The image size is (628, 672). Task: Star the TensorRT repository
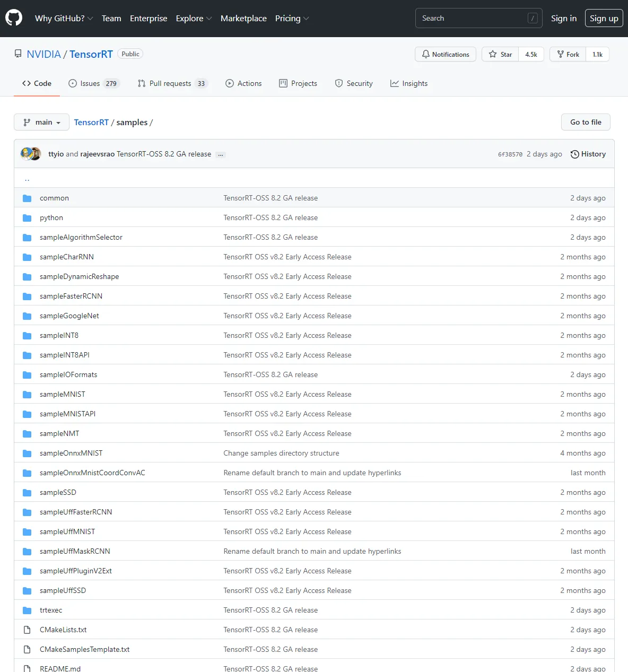coord(500,54)
